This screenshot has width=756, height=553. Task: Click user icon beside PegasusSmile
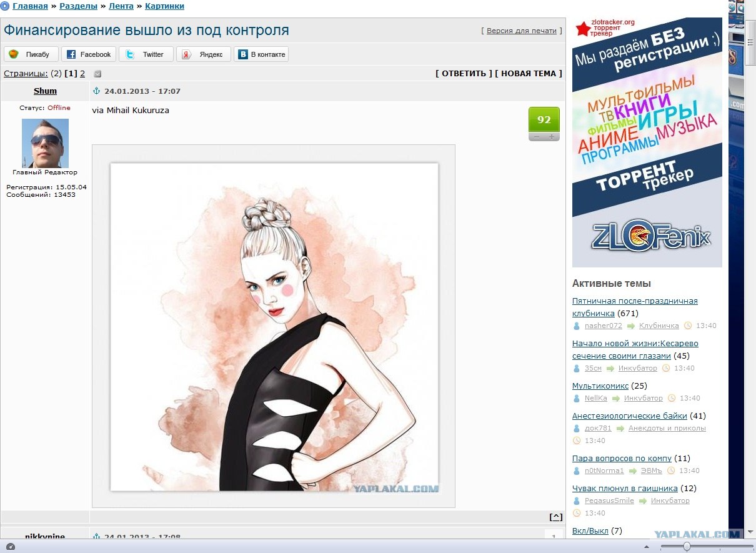pyautogui.click(x=577, y=501)
